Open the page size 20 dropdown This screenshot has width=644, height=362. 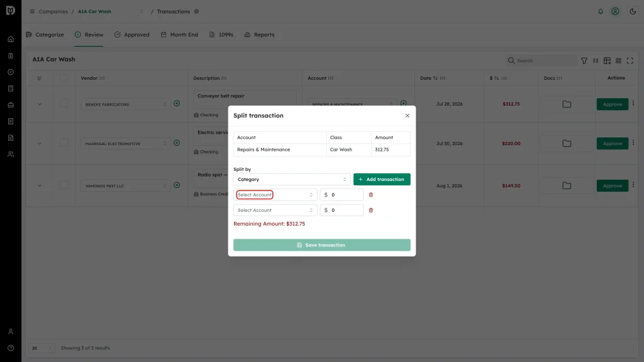[x=42, y=348]
